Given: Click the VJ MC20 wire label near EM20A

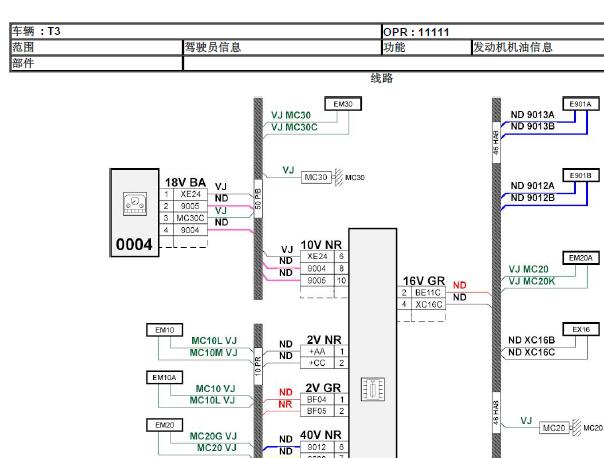Looking at the screenshot, I should tap(528, 269).
